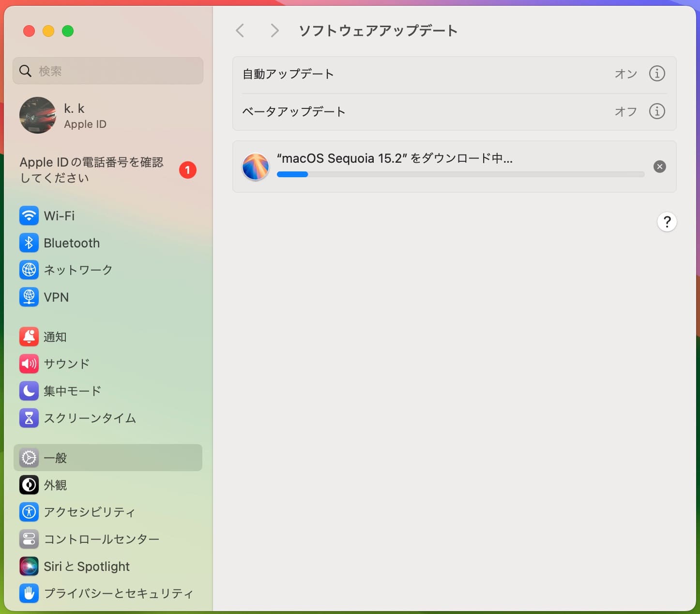Select the コントロールセンター sidebar label
The height and width of the screenshot is (614, 700).
pos(102,539)
